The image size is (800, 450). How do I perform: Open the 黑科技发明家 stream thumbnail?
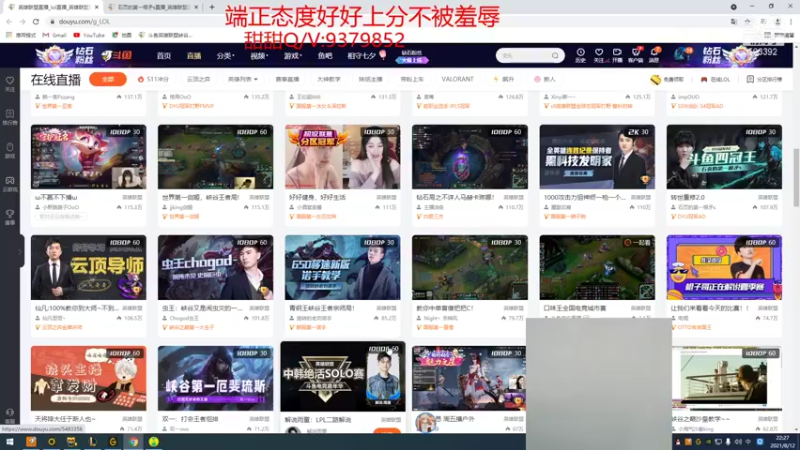click(x=597, y=157)
